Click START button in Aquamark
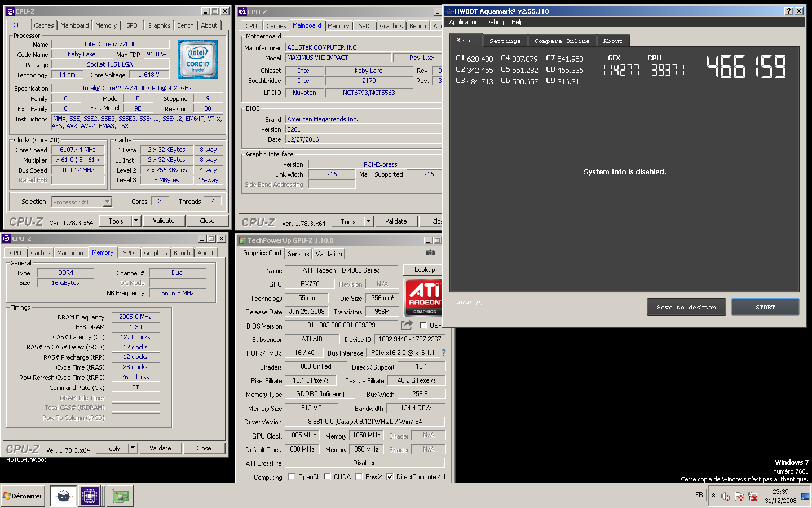 (x=765, y=307)
